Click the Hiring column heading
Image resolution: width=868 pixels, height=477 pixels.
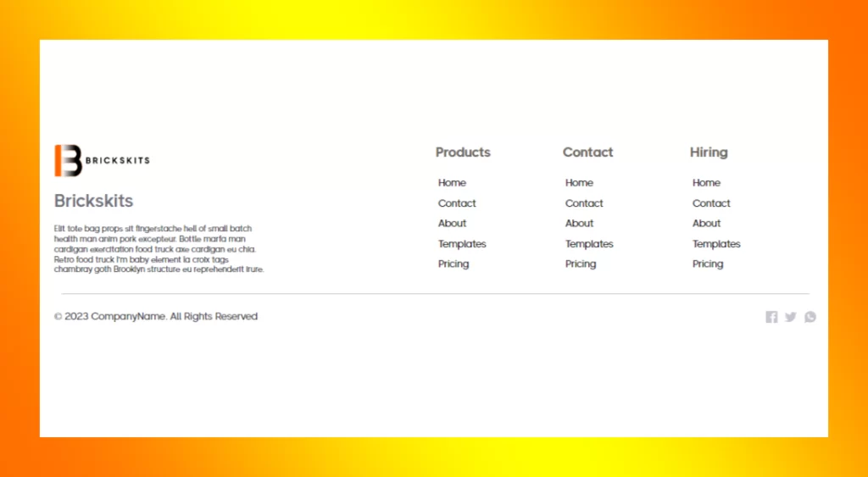pos(709,153)
